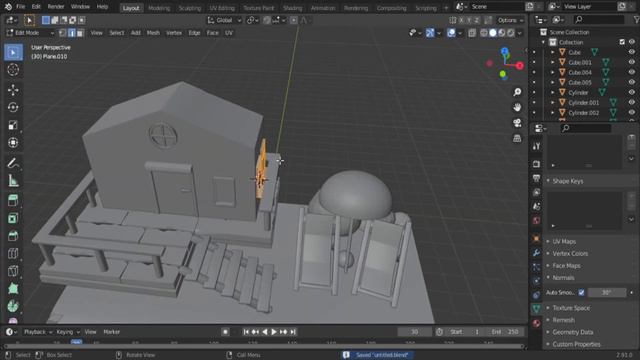Click the timeline horizontal scrollbar
Screen dimensions: 640x360
tap(264, 347)
